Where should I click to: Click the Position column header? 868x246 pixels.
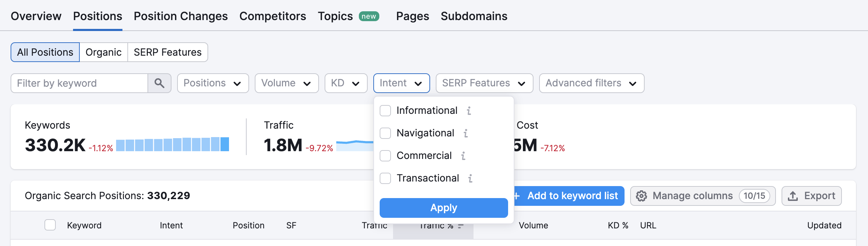[248, 226]
